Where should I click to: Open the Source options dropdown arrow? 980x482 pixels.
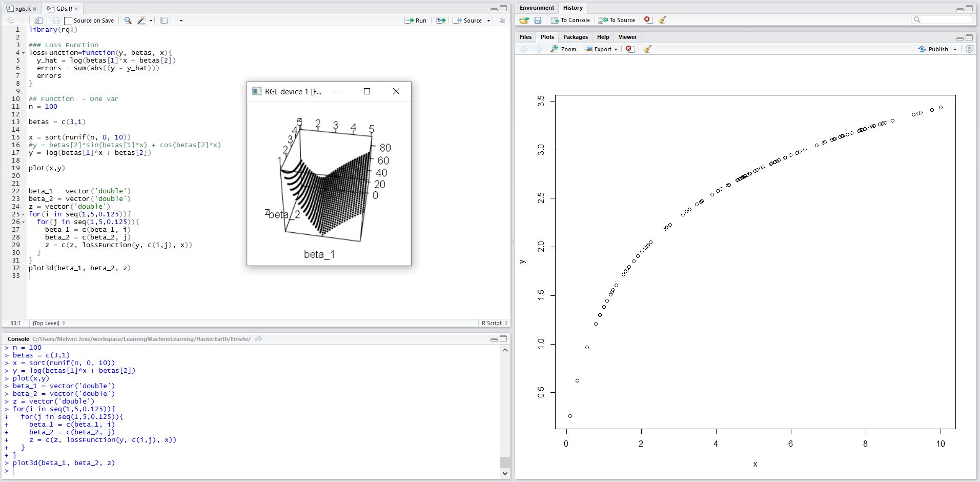488,21
